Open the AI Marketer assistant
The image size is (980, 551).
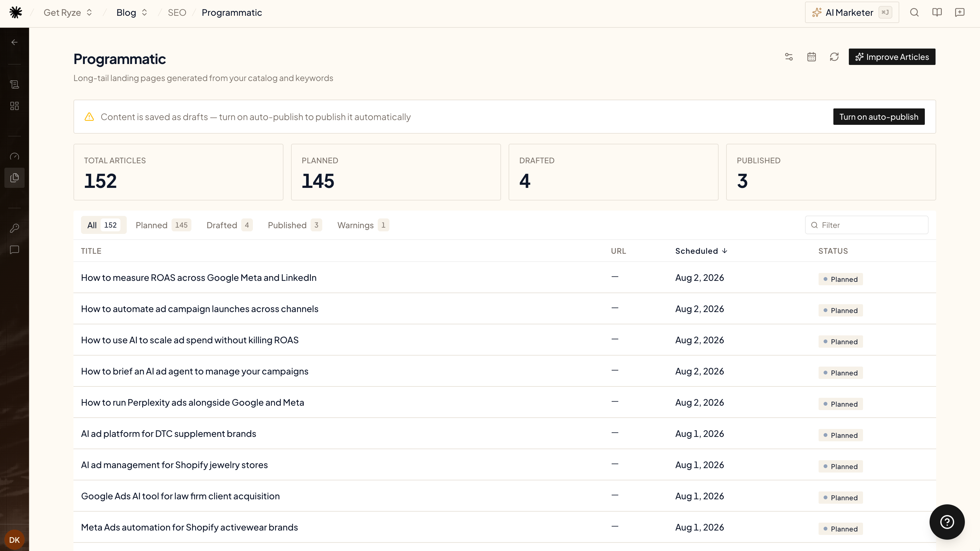(x=852, y=13)
